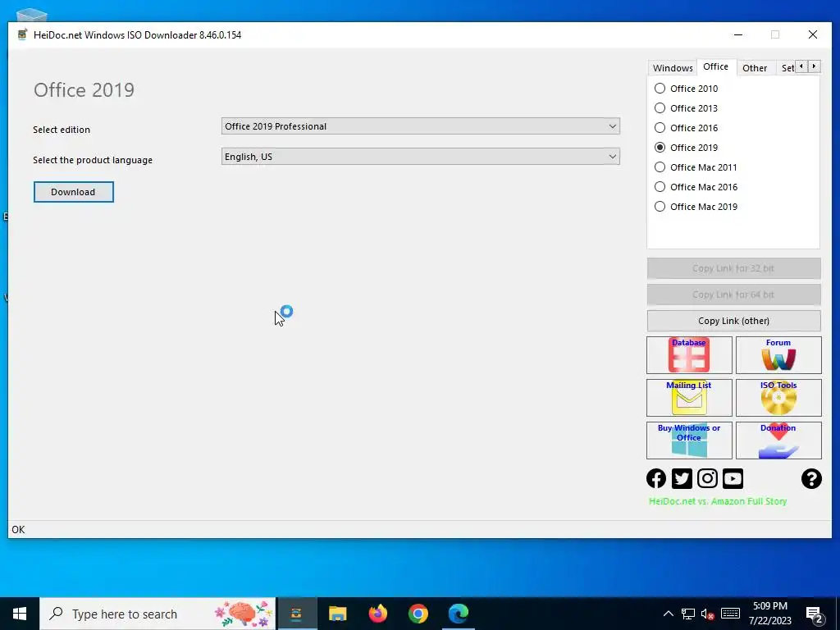Click Copy Link (other) button
This screenshot has height=630, width=840.
[733, 321]
